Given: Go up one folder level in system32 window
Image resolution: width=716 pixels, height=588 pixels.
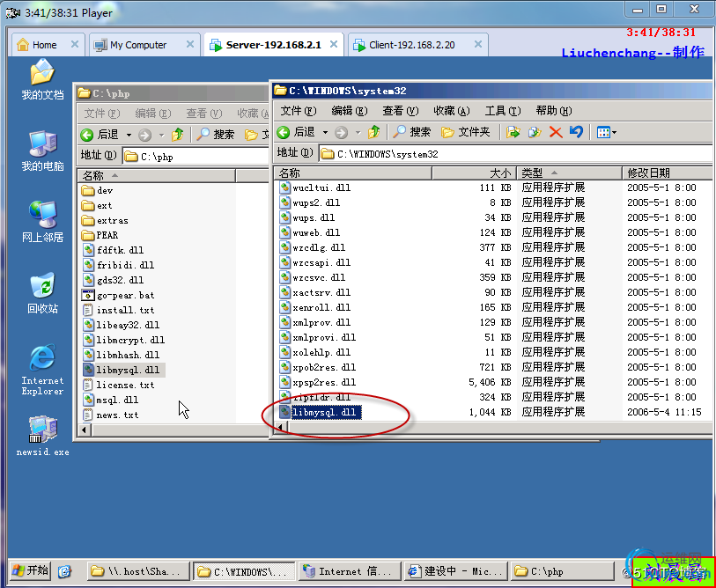Looking at the screenshot, I should pos(373,132).
